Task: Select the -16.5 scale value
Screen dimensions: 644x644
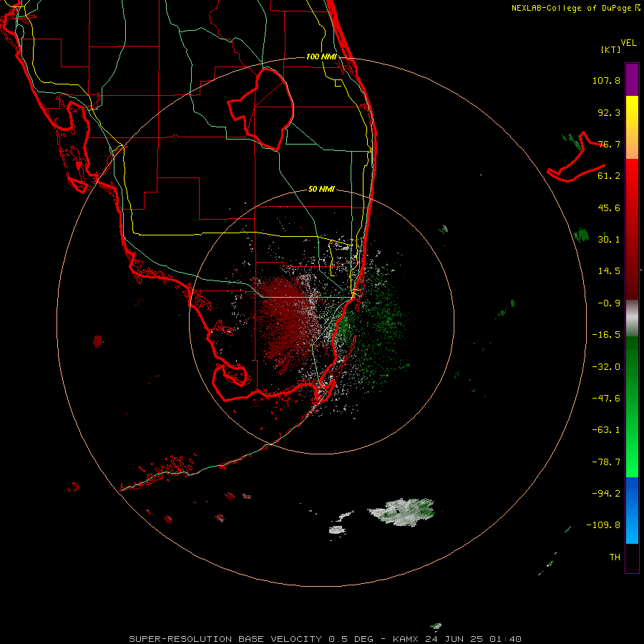Action: tap(606, 335)
